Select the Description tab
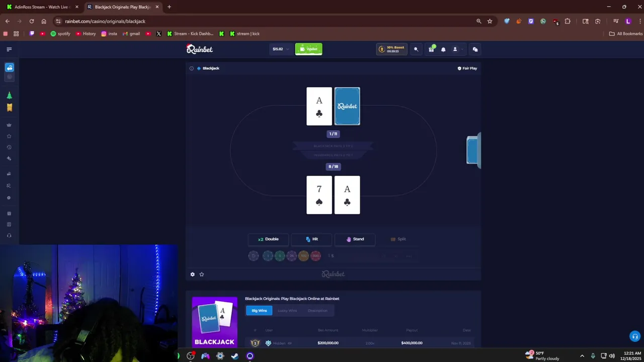The width and height of the screenshot is (644, 362). click(x=317, y=311)
